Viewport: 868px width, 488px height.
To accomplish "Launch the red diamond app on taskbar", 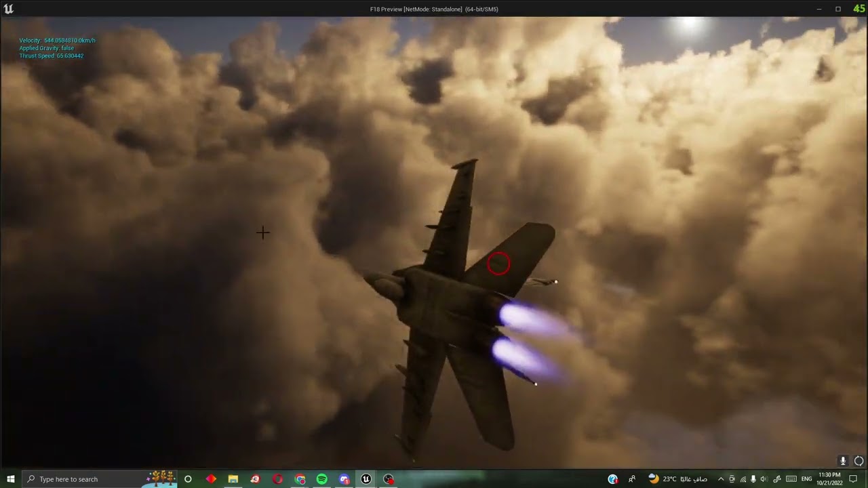I will click(x=211, y=479).
